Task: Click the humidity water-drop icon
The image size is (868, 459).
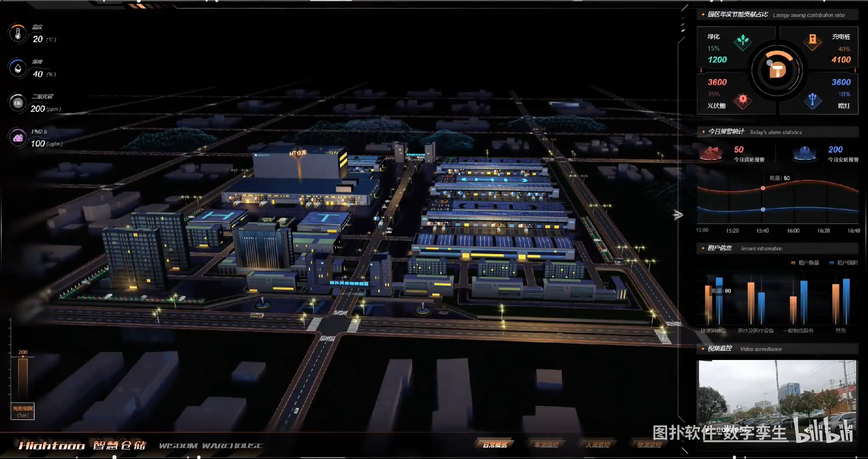Action: (18, 68)
